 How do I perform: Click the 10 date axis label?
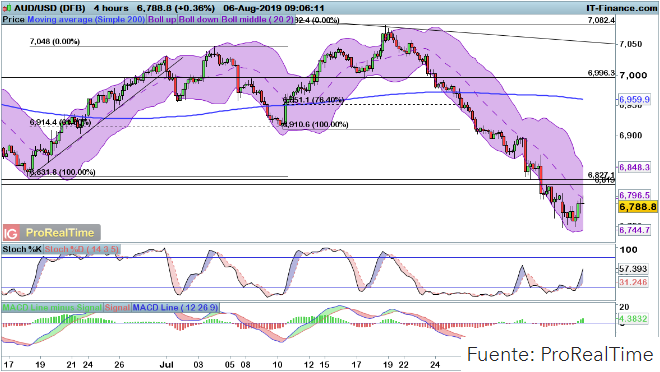point(277,364)
